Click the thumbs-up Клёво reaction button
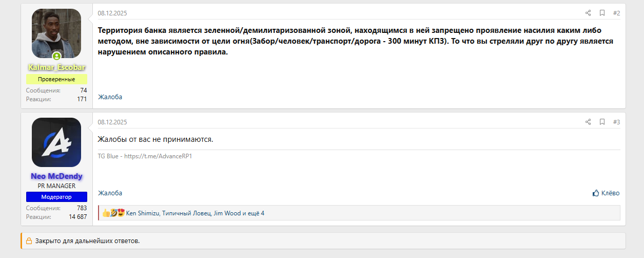 [x=606, y=193]
